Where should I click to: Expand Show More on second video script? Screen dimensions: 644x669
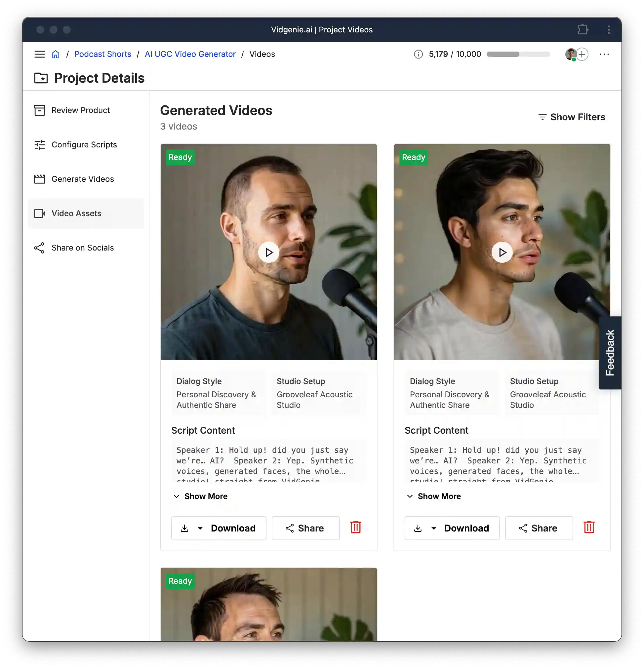click(x=434, y=496)
